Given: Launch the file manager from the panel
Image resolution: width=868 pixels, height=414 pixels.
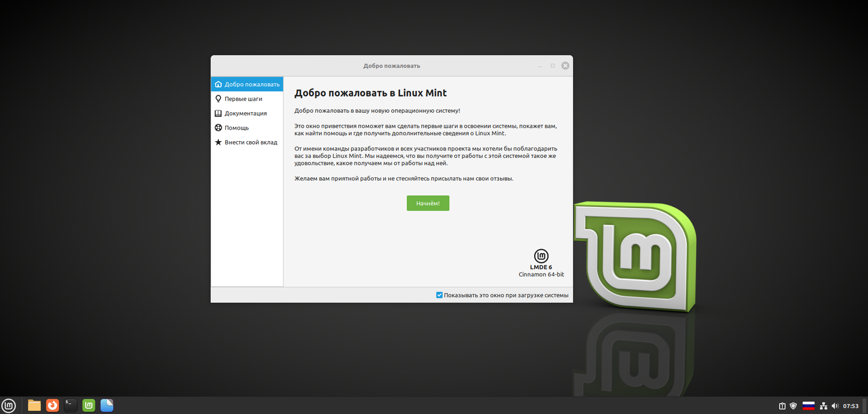Looking at the screenshot, I should pyautogui.click(x=34, y=405).
